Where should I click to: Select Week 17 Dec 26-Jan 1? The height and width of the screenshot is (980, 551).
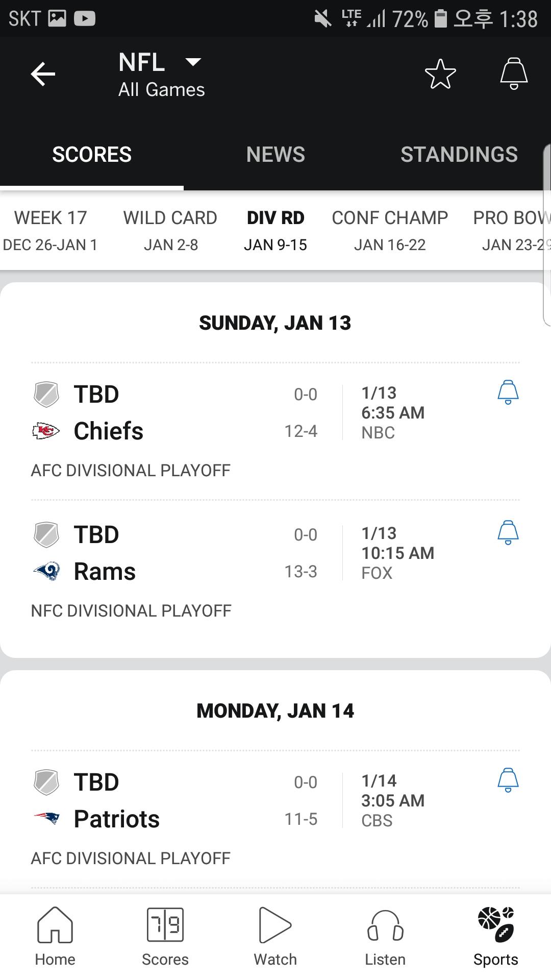[x=50, y=231]
